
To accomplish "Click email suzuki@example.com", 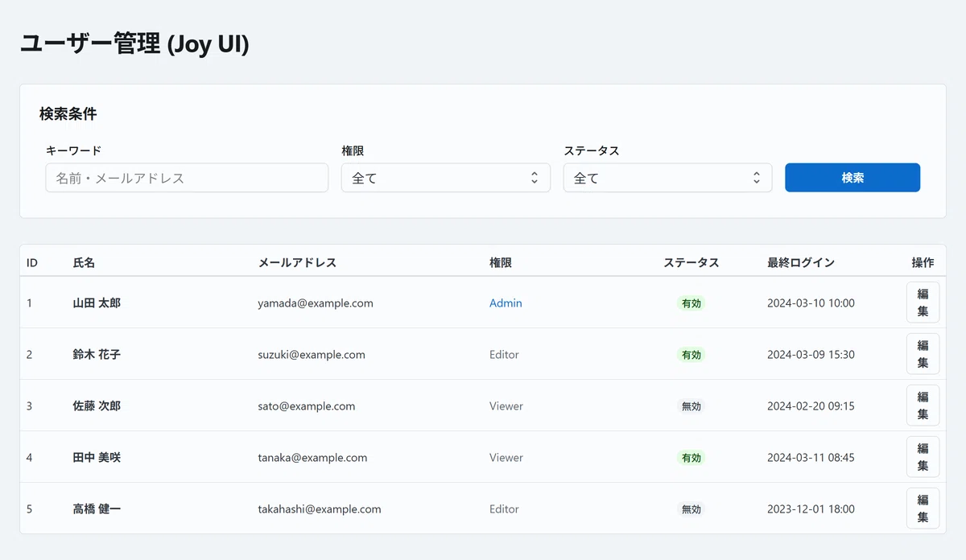I will tap(312, 355).
